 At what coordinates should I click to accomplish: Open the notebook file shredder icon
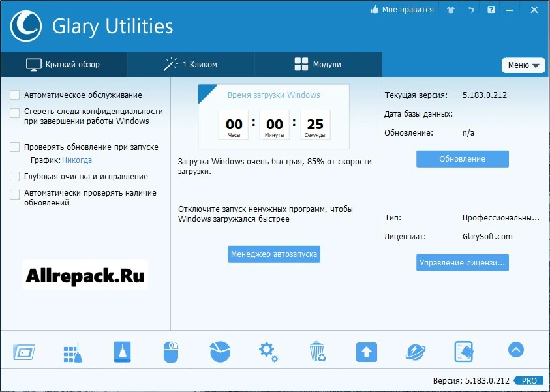pos(464,352)
